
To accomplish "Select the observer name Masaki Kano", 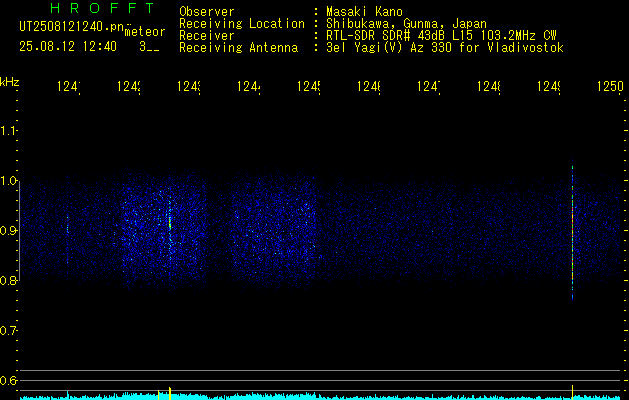I will coord(364,11).
